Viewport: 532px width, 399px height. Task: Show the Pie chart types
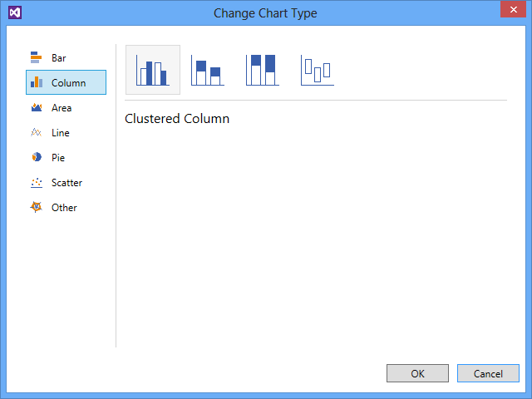tap(58, 158)
